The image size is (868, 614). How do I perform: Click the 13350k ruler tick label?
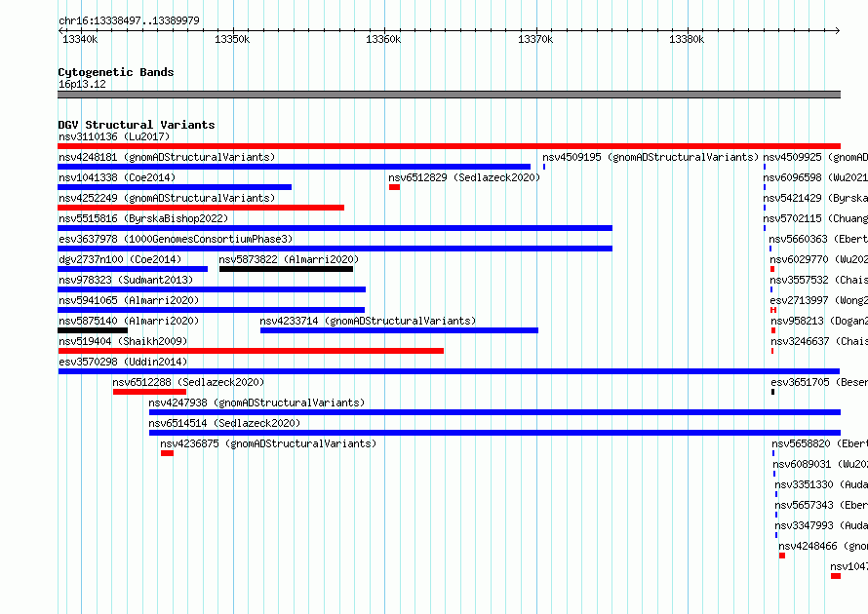coord(232,39)
